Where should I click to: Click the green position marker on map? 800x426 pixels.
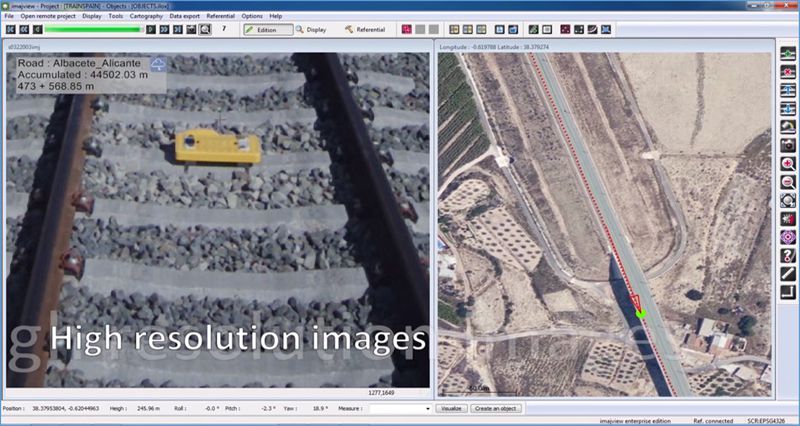641,314
